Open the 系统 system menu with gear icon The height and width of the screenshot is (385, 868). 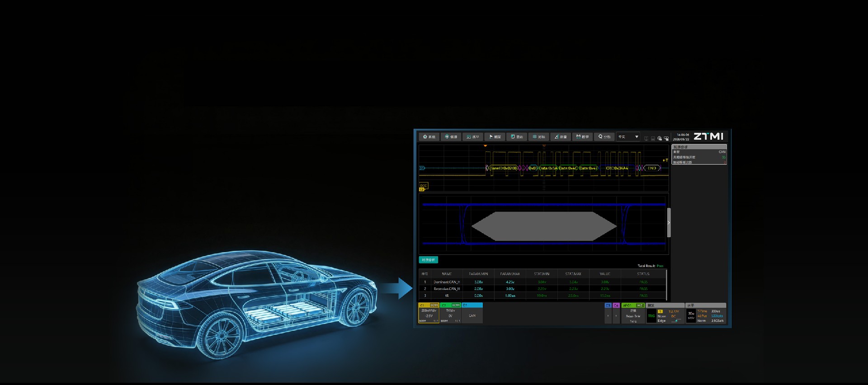pos(429,136)
